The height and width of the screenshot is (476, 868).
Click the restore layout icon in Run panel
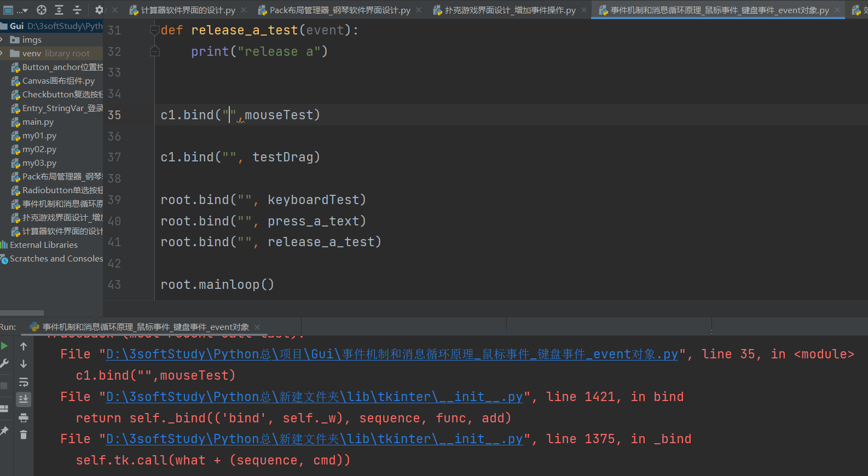click(4, 409)
